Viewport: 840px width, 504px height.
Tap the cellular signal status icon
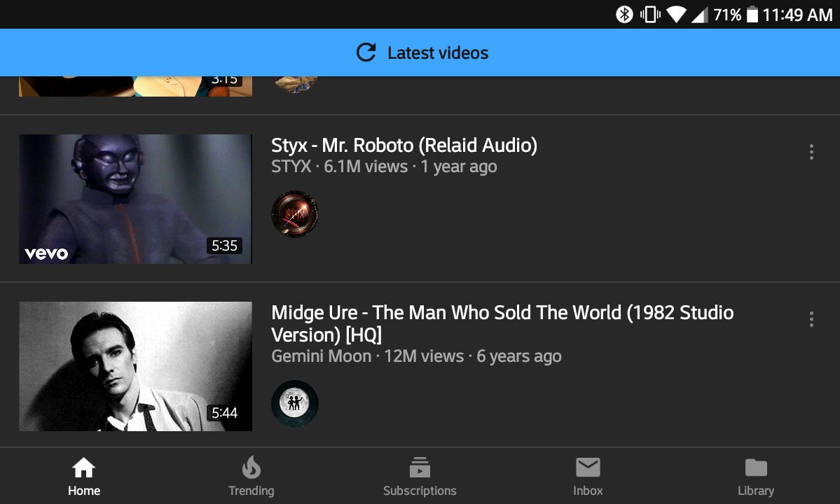[x=699, y=15]
